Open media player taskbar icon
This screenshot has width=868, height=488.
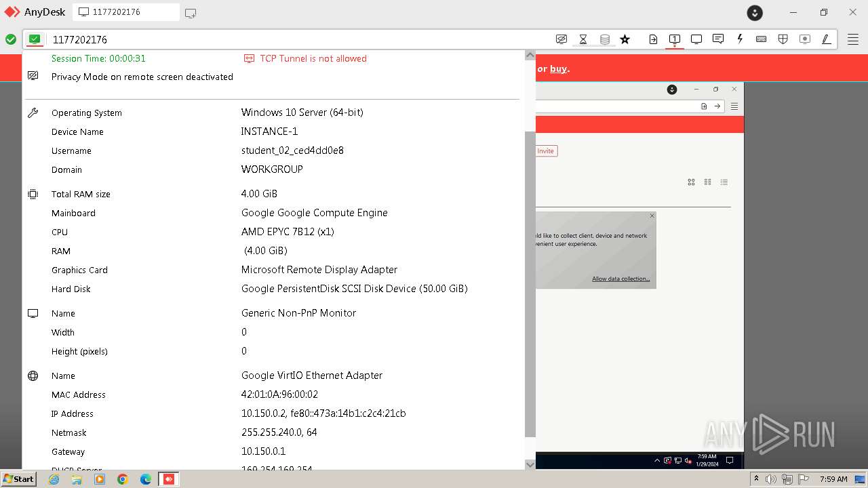click(x=100, y=479)
